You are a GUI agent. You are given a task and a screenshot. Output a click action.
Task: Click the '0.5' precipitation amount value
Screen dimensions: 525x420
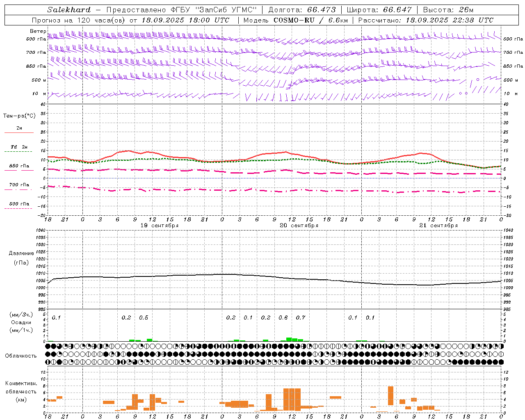click(144, 318)
